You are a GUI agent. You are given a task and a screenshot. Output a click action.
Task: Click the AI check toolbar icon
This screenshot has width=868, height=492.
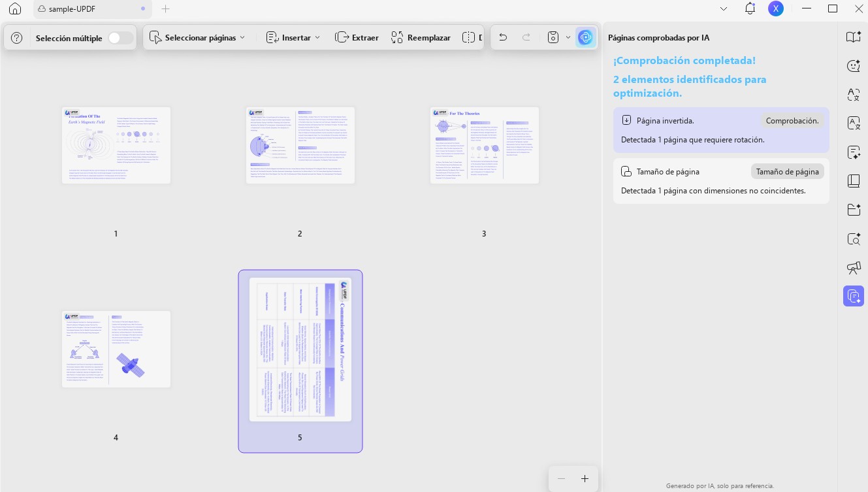pyautogui.click(x=586, y=37)
